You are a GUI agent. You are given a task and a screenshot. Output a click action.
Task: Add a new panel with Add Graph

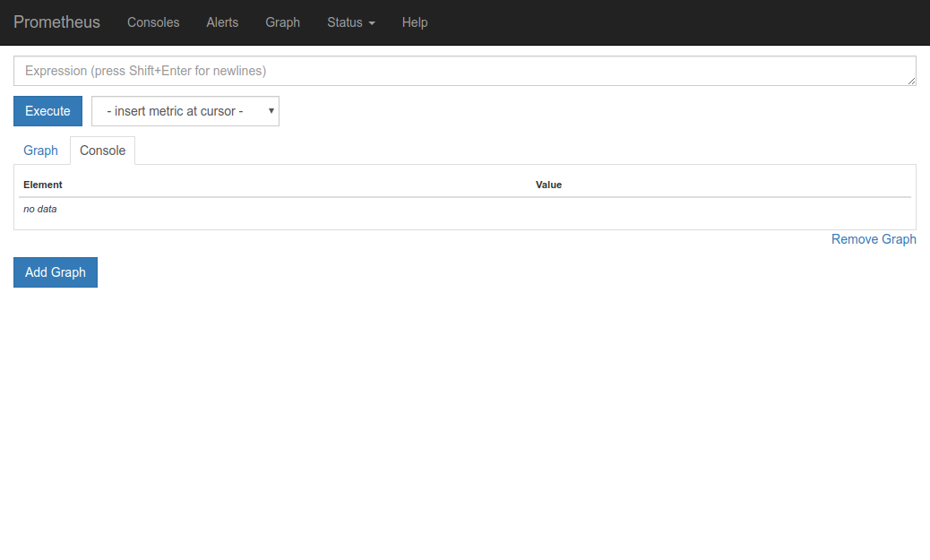pyautogui.click(x=56, y=272)
